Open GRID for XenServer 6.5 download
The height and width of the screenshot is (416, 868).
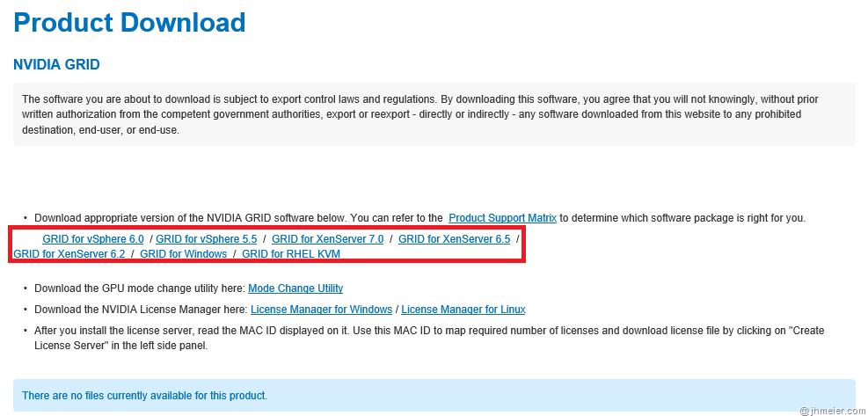(454, 238)
